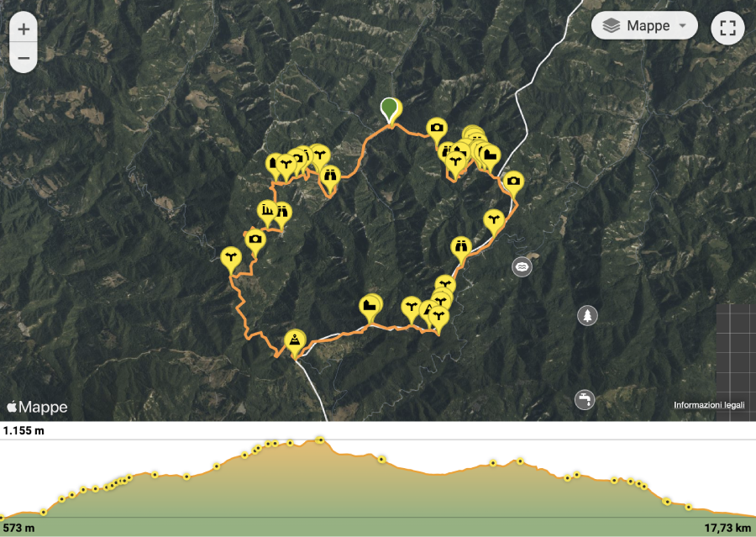Zoom out with the minus button
Screen dimensions: 756x537
(24, 58)
